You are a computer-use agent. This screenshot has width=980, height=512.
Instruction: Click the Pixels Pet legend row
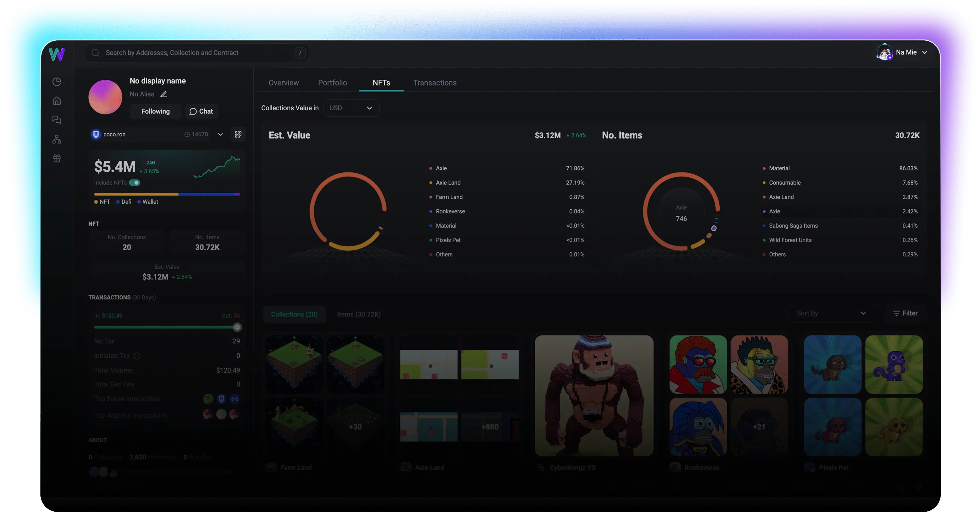pos(507,240)
